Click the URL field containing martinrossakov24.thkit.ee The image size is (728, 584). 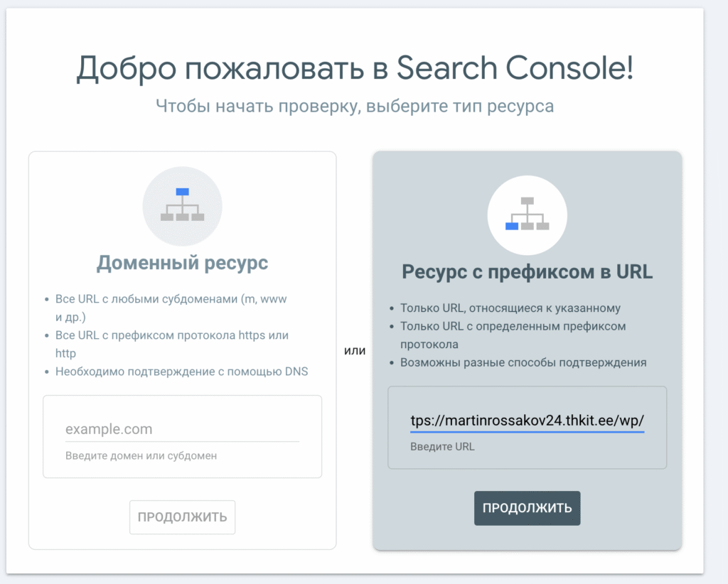pyautogui.click(x=527, y=420)
